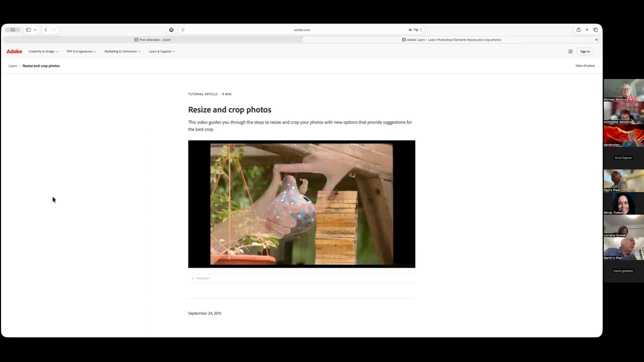The height and width of the screenshot is (362, 644).
Task: Expand the tab group dropdown beside sidebar icon
Action: (x=35, y=30)
